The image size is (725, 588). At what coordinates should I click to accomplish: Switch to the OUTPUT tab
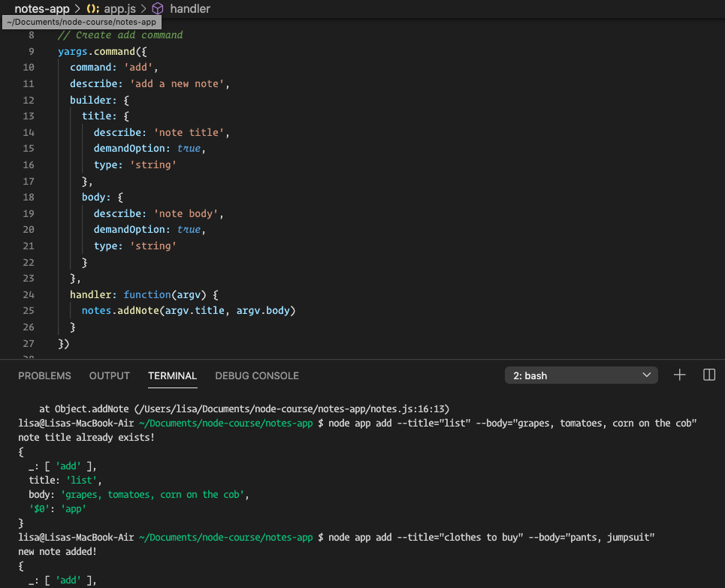[x=110, y=375]
